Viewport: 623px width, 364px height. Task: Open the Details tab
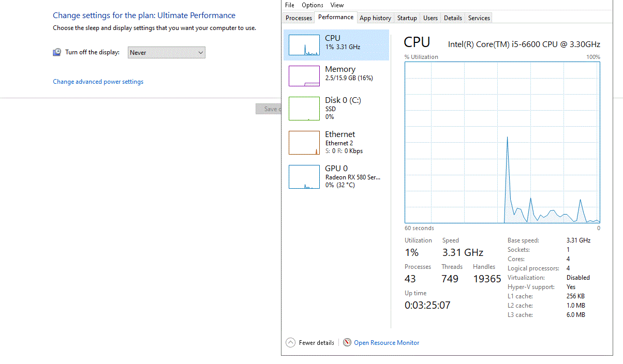[x=453, y=18]
